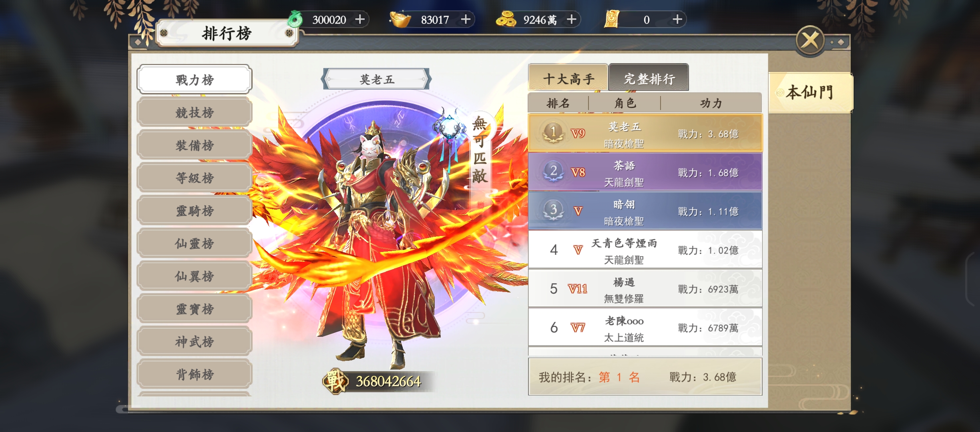The height and width of the screenshot is (432, 980).
Task: Tap the 戰 combat power badge icon
Action: 335,381
